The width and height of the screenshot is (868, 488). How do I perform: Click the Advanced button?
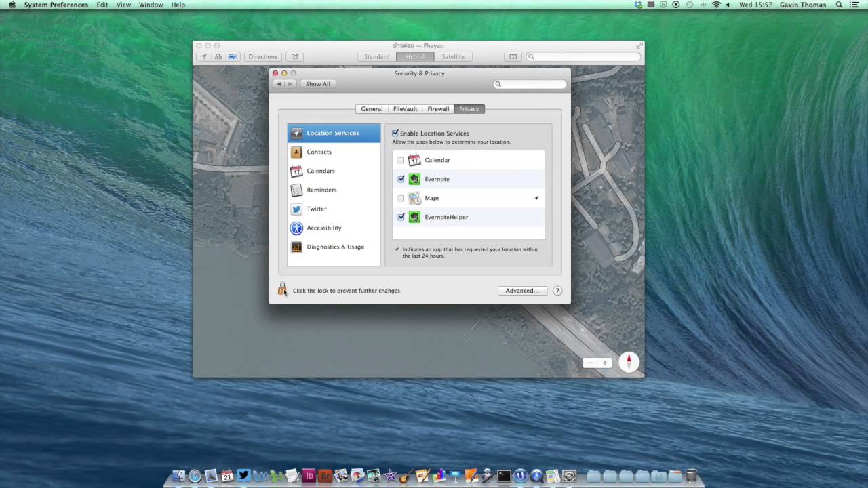point(521,290)
